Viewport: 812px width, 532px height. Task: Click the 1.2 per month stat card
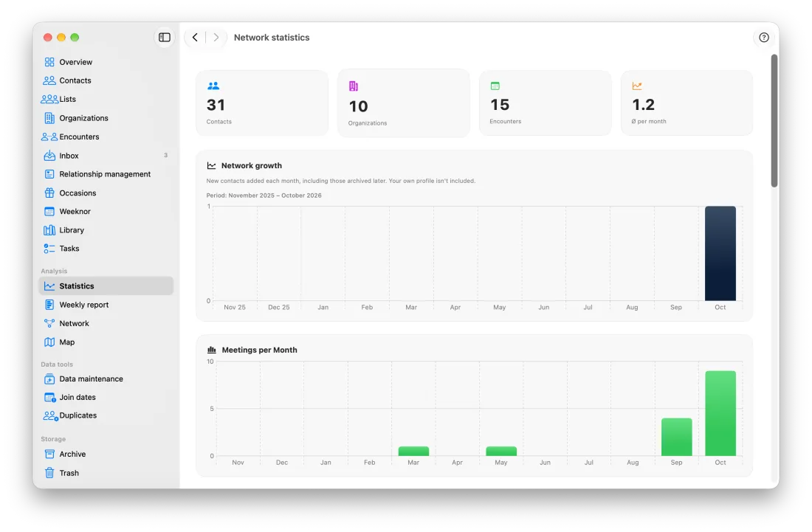click(687, 103)
